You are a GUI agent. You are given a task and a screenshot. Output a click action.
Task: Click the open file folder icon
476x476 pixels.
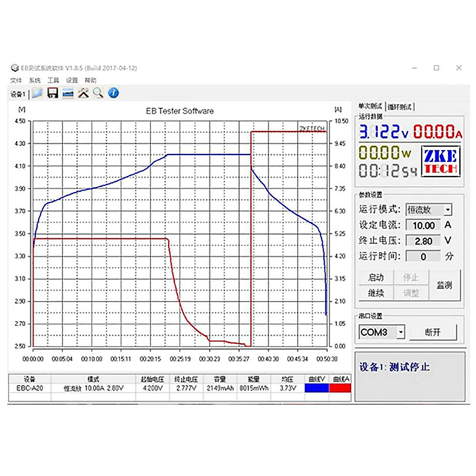[x=37, y=92]
